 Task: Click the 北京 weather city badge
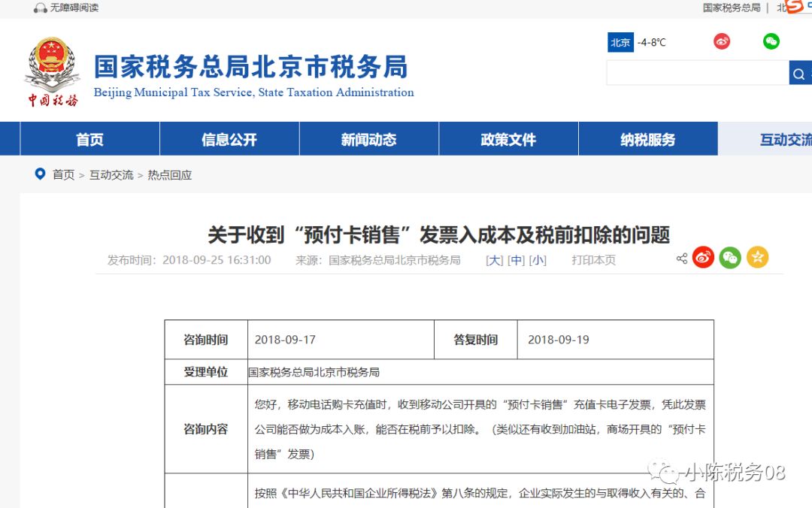(x=620, y=43)
